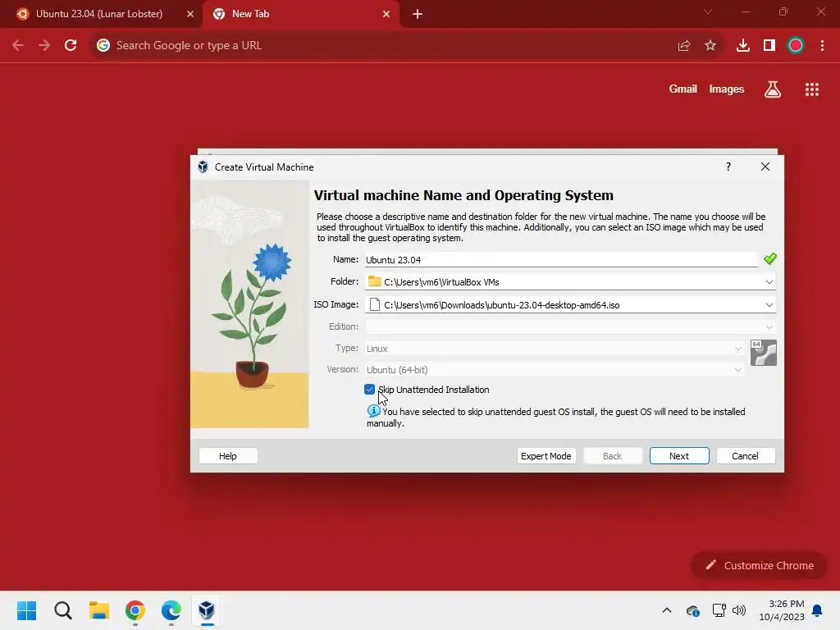Screen dimensions: 840x630
Task: Go back in Chrome
Action: [x=18, y=45]
